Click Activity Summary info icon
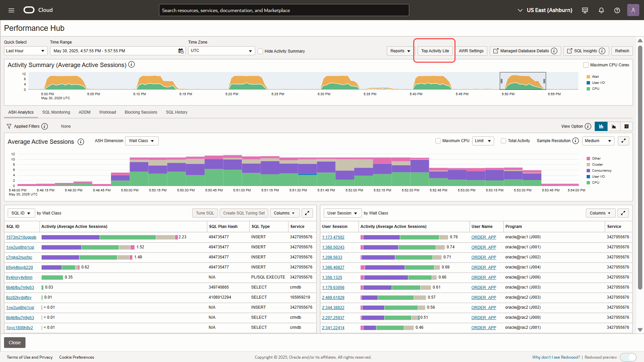The width and height of the screenshot is (644, 362). 131,65
